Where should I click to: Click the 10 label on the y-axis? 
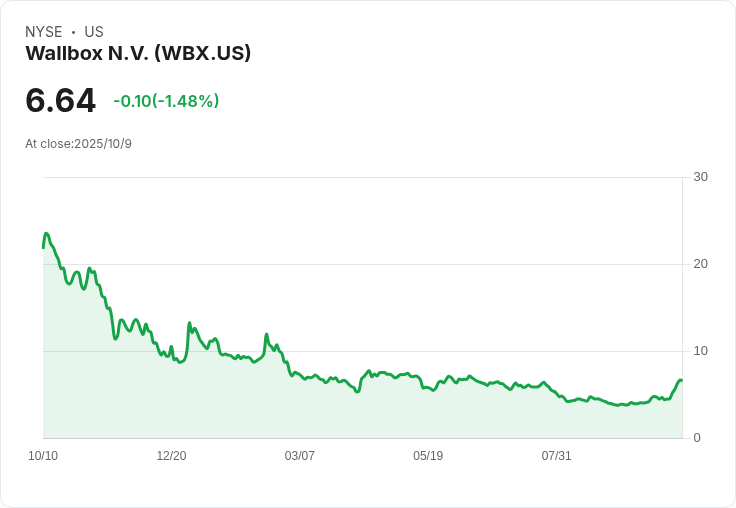[x=700, y=351]
